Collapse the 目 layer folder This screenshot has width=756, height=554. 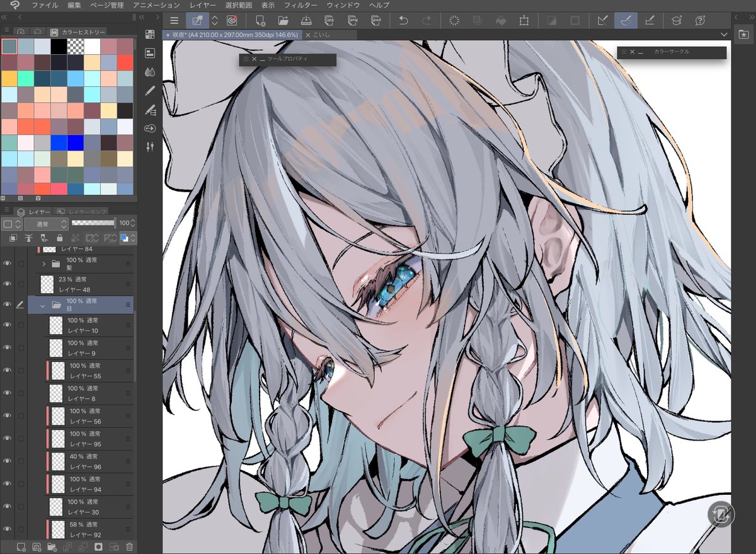coord(43,305)
